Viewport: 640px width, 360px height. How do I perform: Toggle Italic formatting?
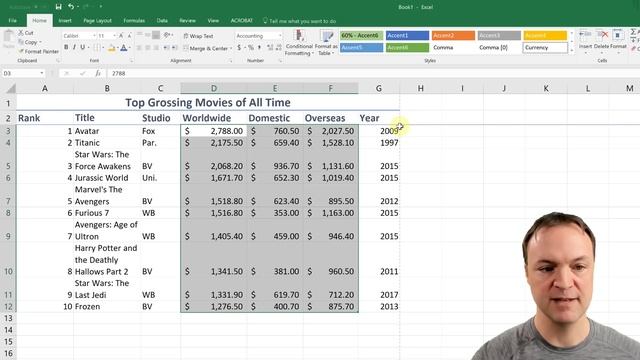(74, 48)
